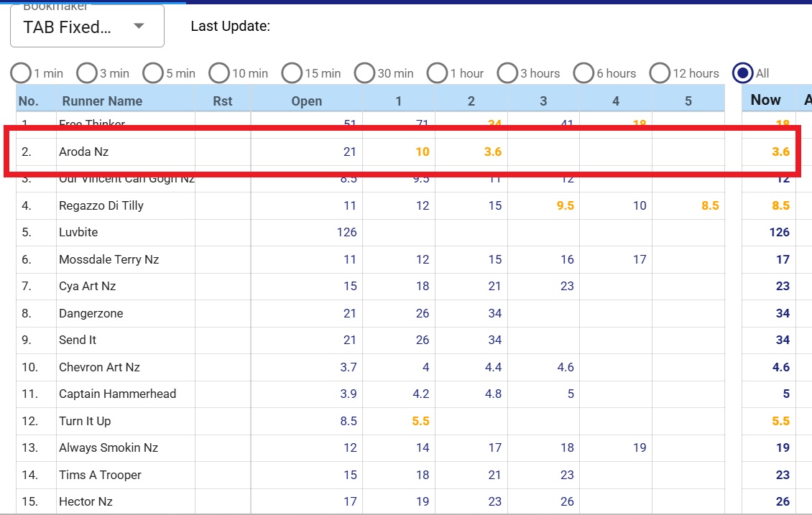This screenshot has height=515, width=812.
Task: Click Luvbite opening price 126
Action: 347,232
